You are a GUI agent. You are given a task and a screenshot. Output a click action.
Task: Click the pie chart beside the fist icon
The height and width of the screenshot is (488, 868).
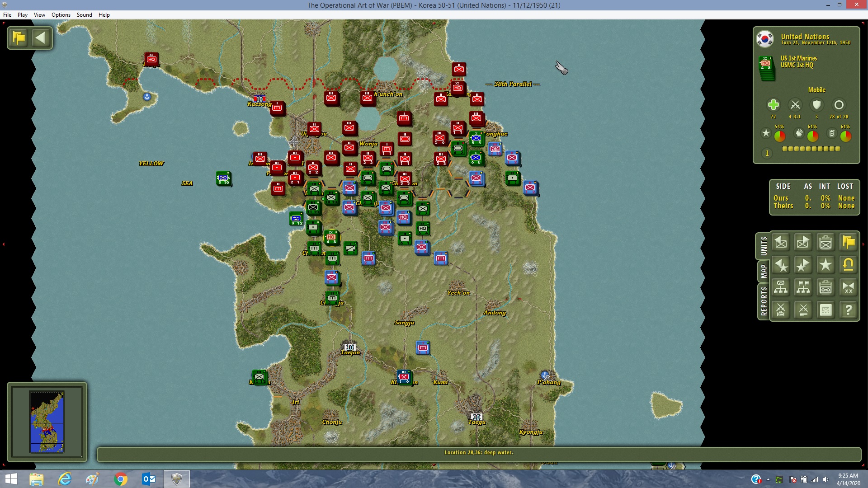pyautogui.click(x=812, y=136)
